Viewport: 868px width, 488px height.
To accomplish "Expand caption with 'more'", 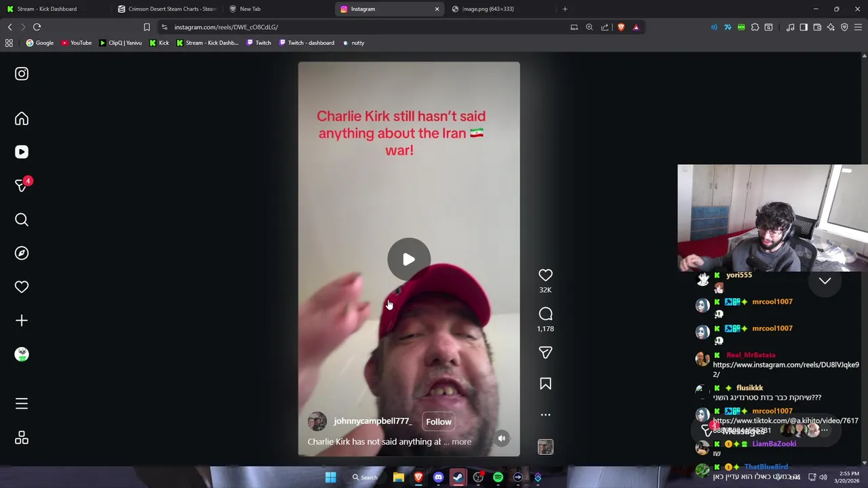I will point(461,442).
